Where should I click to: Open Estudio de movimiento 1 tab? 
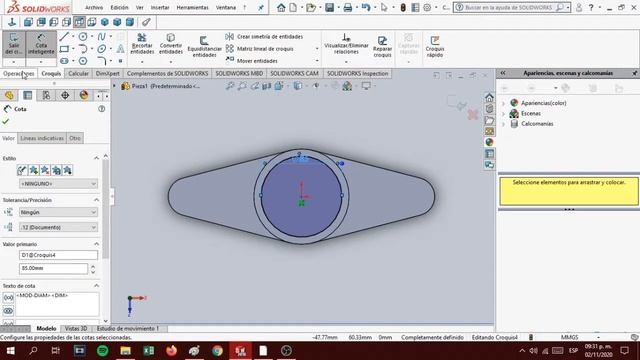point(128,329)
